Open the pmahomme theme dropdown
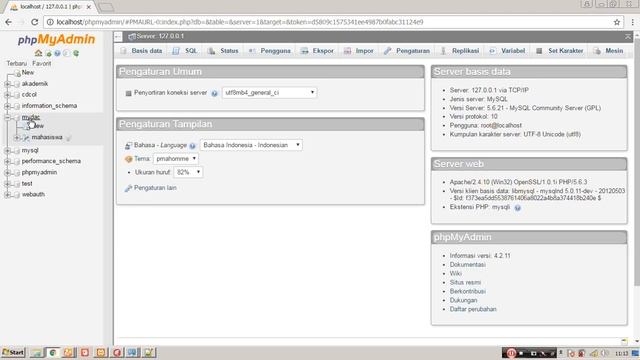This screenshot has height=360, width=640. pos(176,159)
